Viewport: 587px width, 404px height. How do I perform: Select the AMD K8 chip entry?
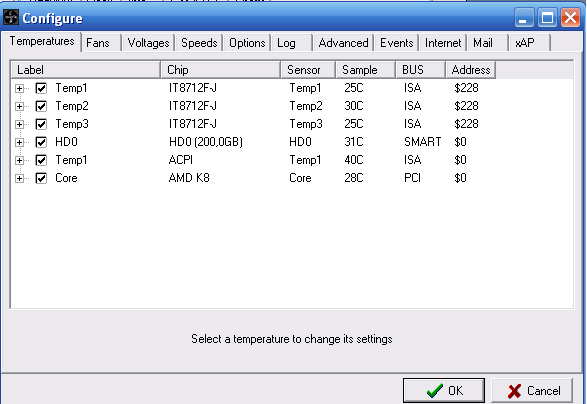click(189, 178)
